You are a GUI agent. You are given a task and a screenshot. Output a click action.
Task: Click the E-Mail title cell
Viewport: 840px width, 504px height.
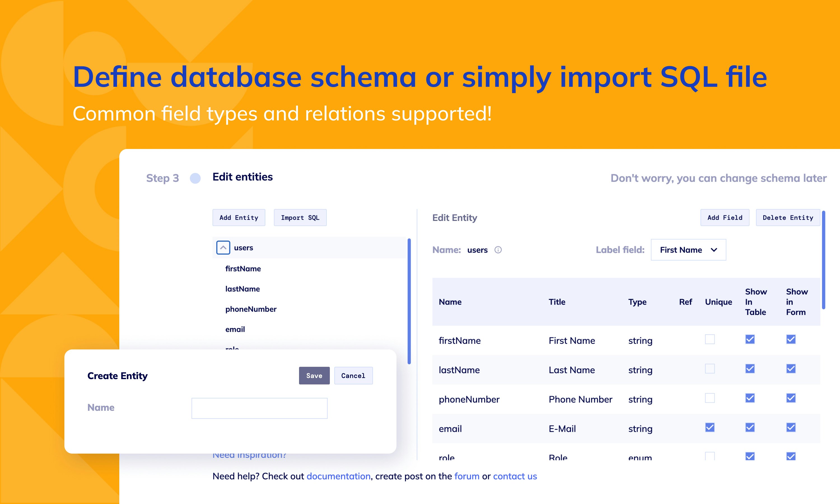point(562,429)
